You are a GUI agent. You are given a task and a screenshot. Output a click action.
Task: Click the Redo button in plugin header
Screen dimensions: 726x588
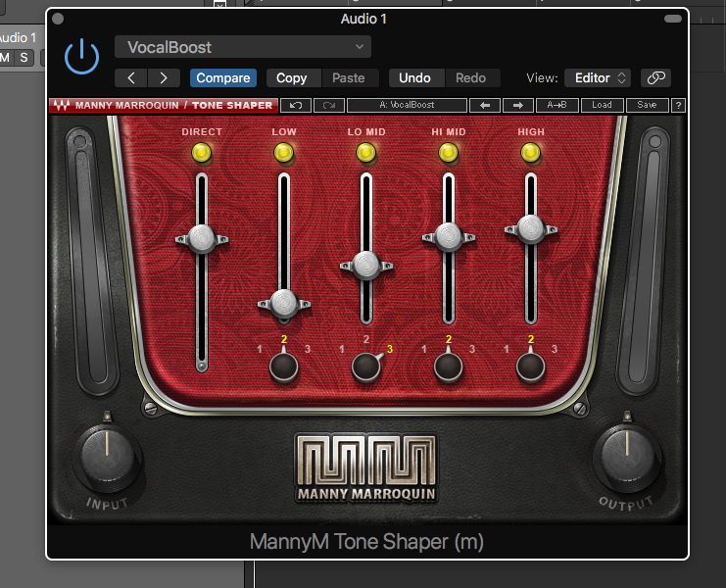pos(471,77)
